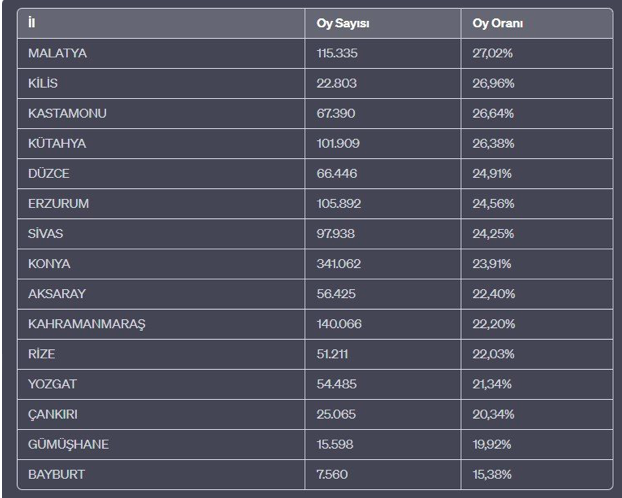
Task: Select the SİVAS province cell
Action: pyautogui.click(x=47, y=233)
